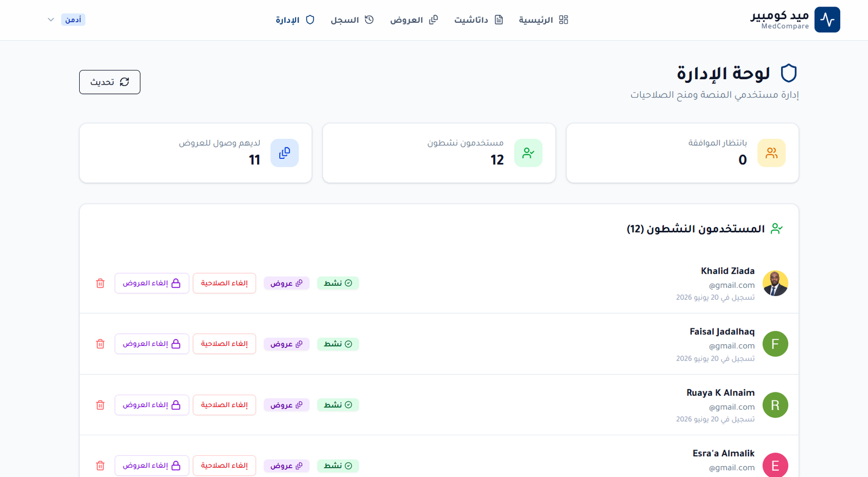The width and height of the screenshot is (868, 477).
Task: Click the ميد كومبير brand name
Action: click(x=780, y=15)
